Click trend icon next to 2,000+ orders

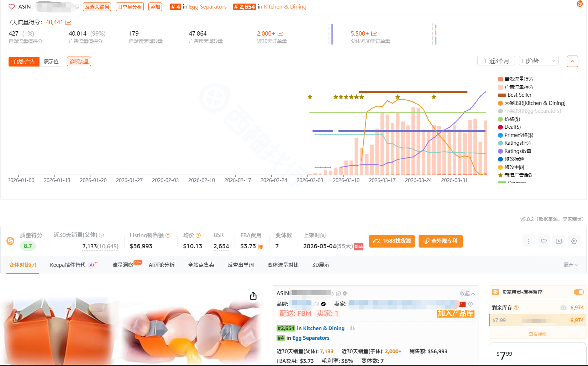click(x=280, y=34)
